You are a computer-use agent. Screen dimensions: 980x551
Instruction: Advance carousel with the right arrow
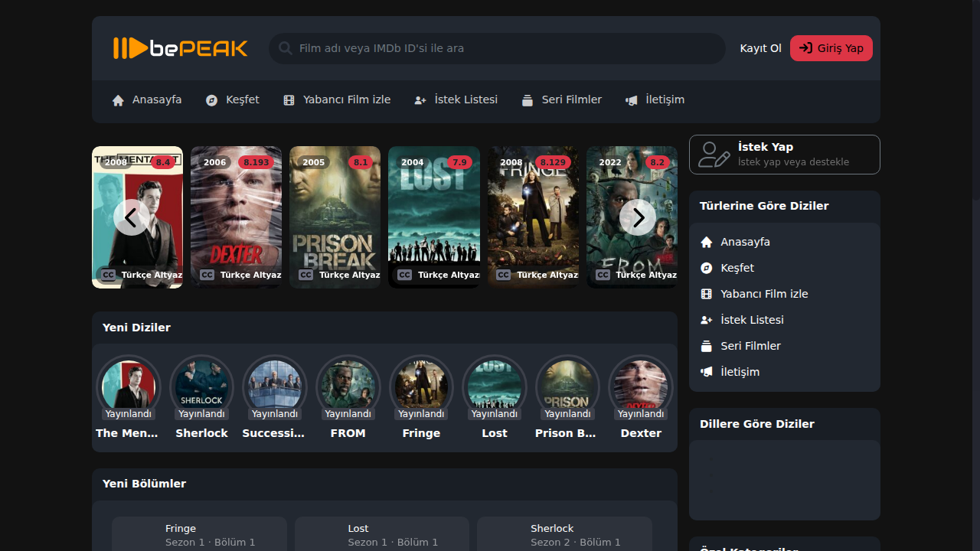coord(638,217)
